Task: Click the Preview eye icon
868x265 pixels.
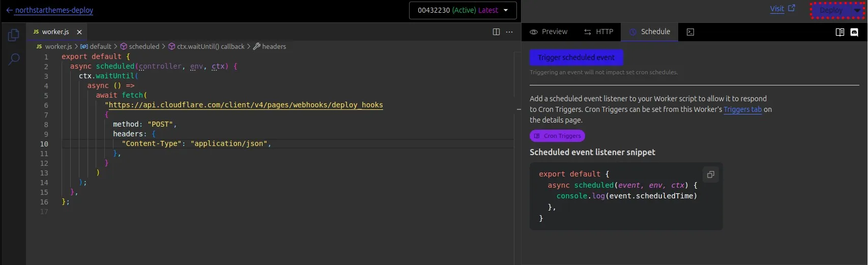Action: 534,32
